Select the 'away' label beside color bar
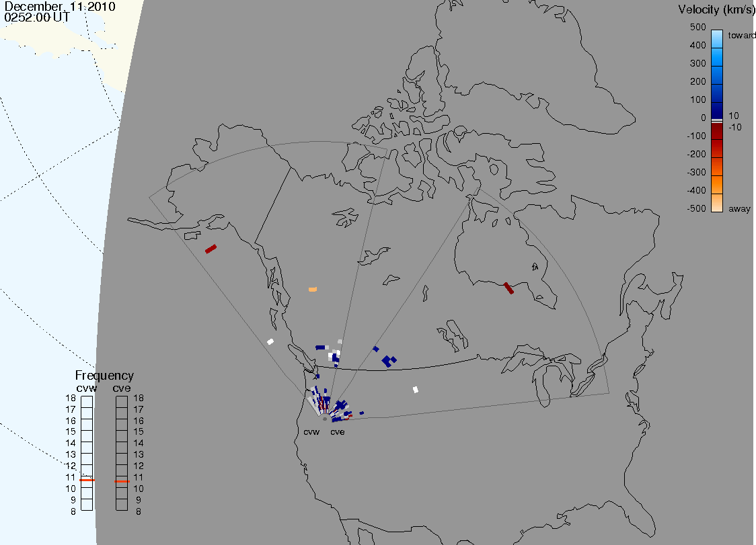Screen dimensions: 756x545 [x=739, y=208]
